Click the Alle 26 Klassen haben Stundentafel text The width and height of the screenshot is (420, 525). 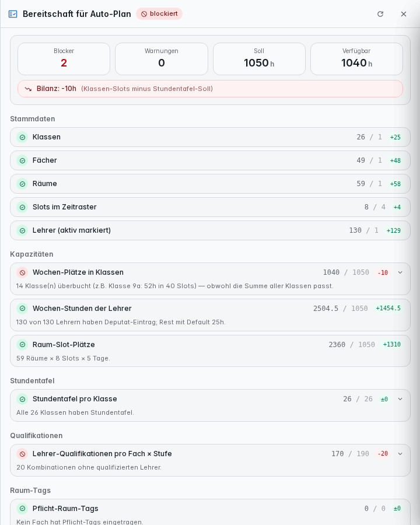75,412
